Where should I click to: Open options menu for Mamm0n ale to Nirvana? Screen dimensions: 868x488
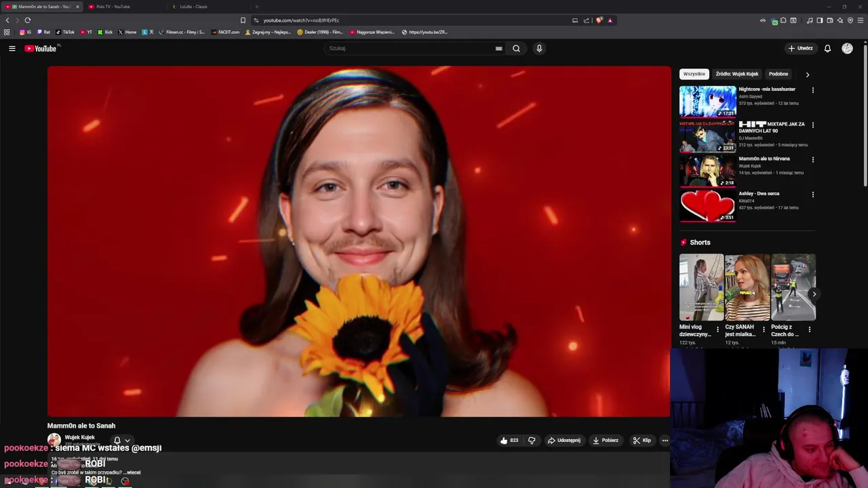click(x=812, y=159)
